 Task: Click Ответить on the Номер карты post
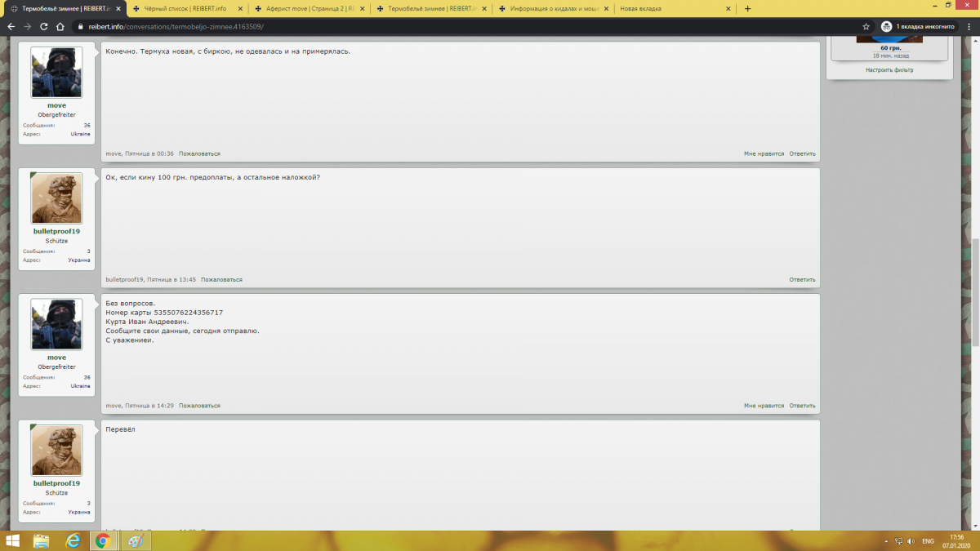802,405
